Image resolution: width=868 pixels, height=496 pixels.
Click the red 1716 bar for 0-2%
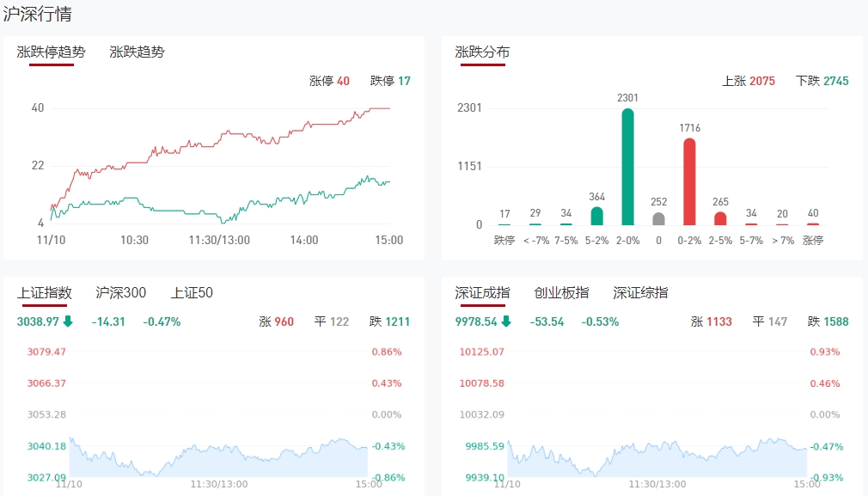pyautogui.click(x=689, y=181)
